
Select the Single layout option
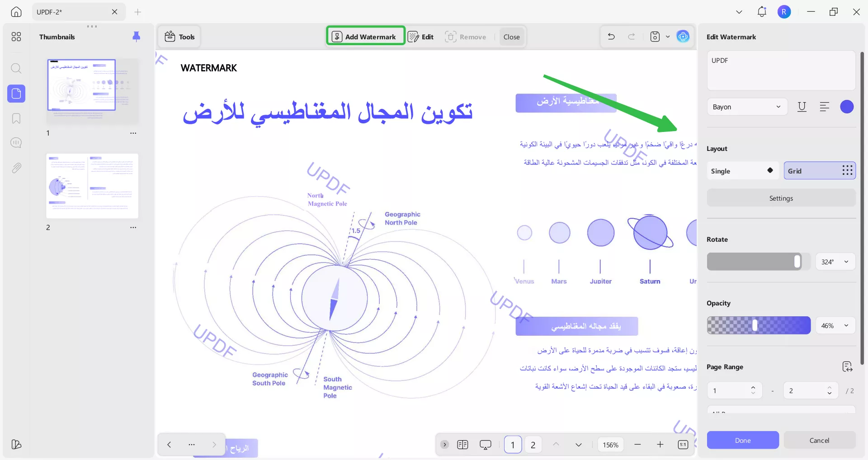(x=743, y=171)
